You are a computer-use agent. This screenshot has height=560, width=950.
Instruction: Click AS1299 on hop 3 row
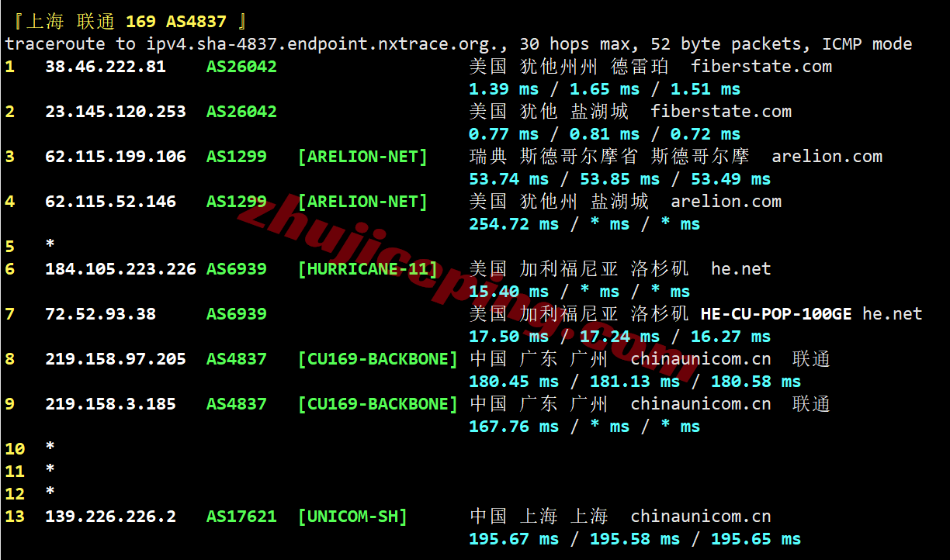[x=237, y=157]
